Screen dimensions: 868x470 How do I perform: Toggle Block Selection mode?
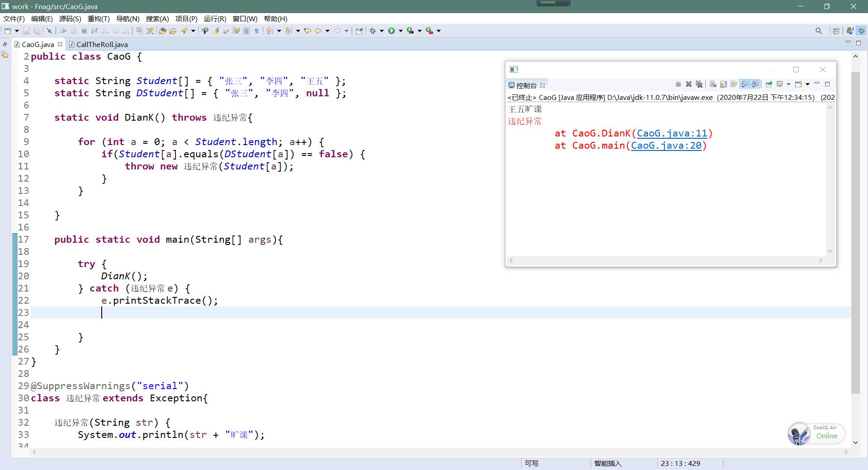246,31
